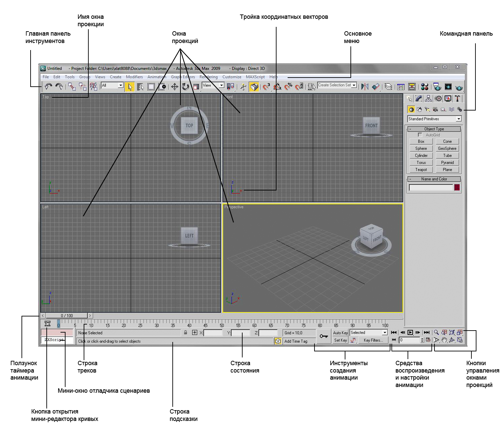Switch to the Modify panel tab

coord(419,98)
